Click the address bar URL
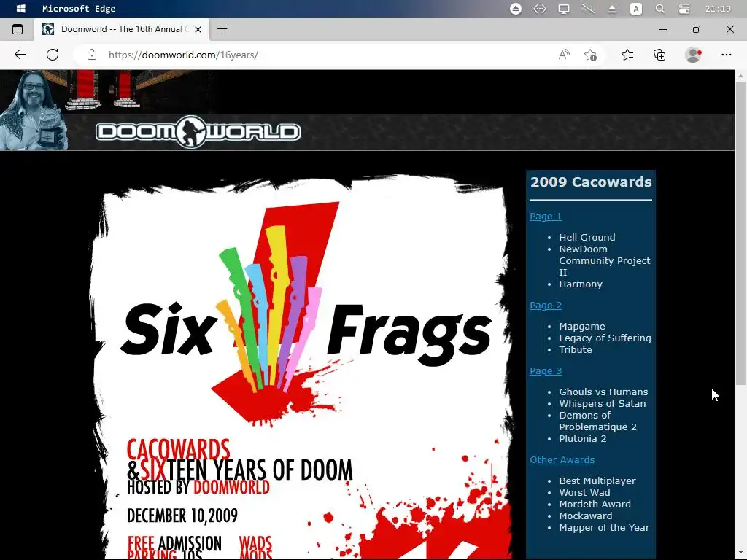 tap(183, 55)
